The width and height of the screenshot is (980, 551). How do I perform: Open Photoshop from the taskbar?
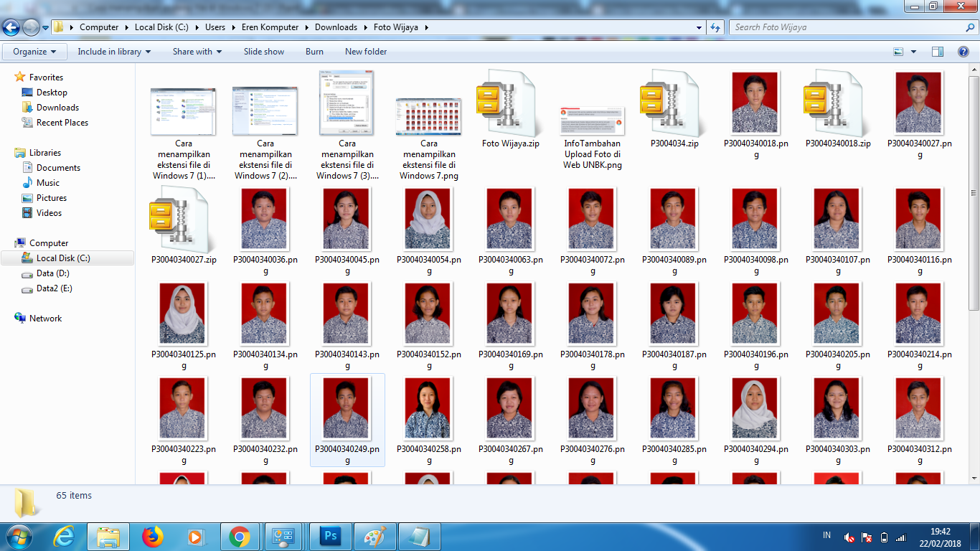point(330,536)
